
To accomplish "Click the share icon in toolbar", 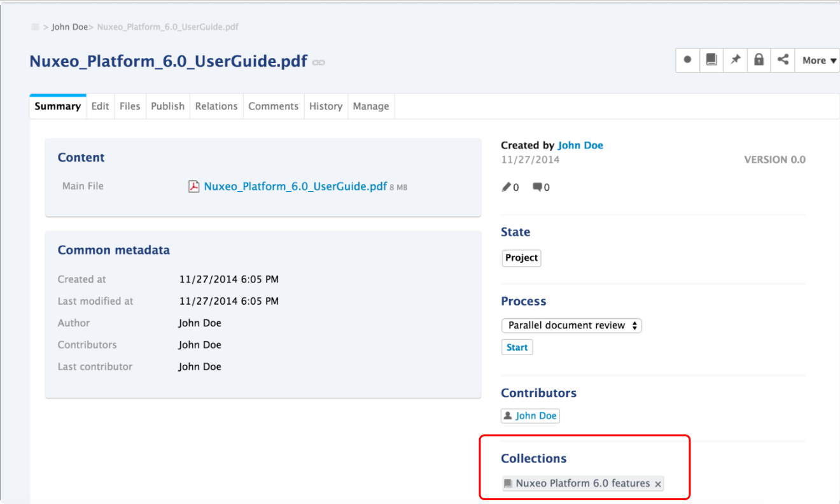I will (x=783, y=60).
